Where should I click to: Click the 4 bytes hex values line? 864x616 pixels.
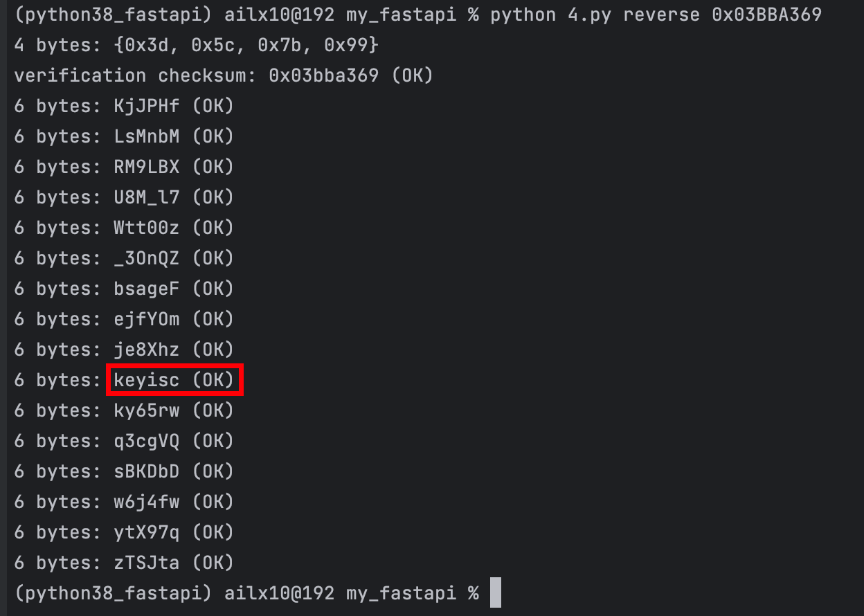tap(197, 45)
